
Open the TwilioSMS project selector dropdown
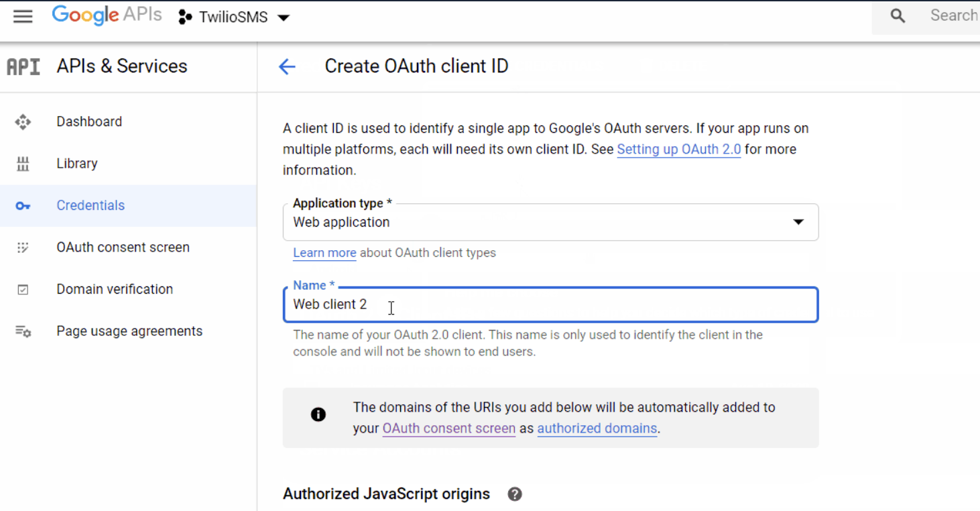tap(233, 17)
